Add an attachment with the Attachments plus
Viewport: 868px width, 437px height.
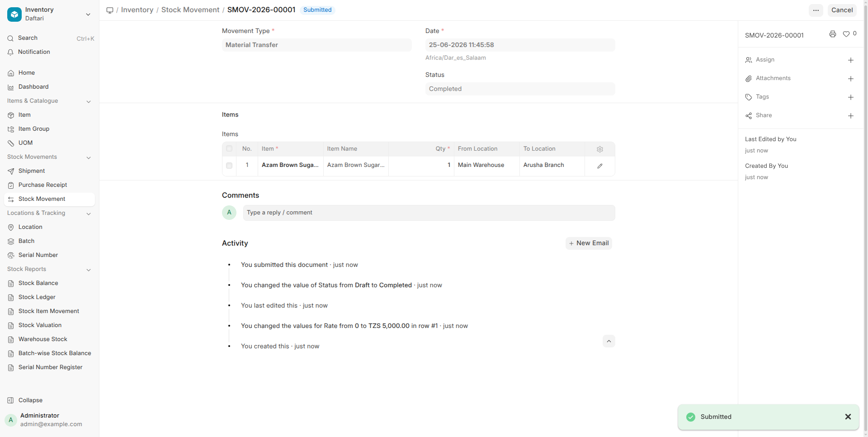pyautogui.click(x=850, y=79)
